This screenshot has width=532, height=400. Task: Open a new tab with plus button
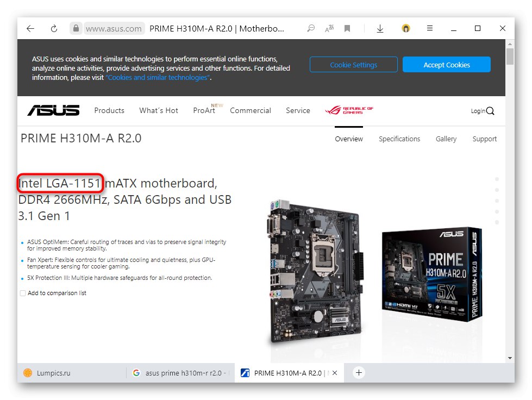359,373
